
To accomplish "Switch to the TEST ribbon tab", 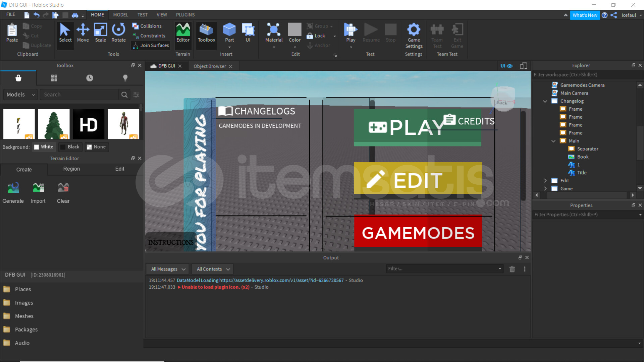I will click(x=142, y=15).
